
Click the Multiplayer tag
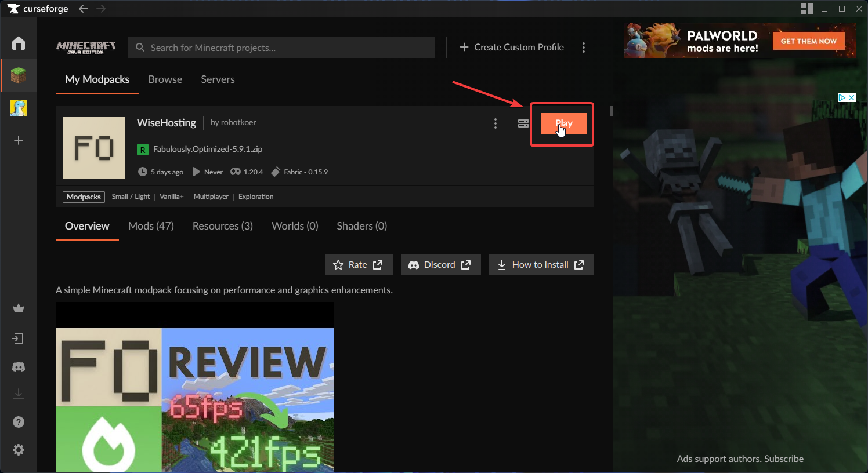[211, 197]
